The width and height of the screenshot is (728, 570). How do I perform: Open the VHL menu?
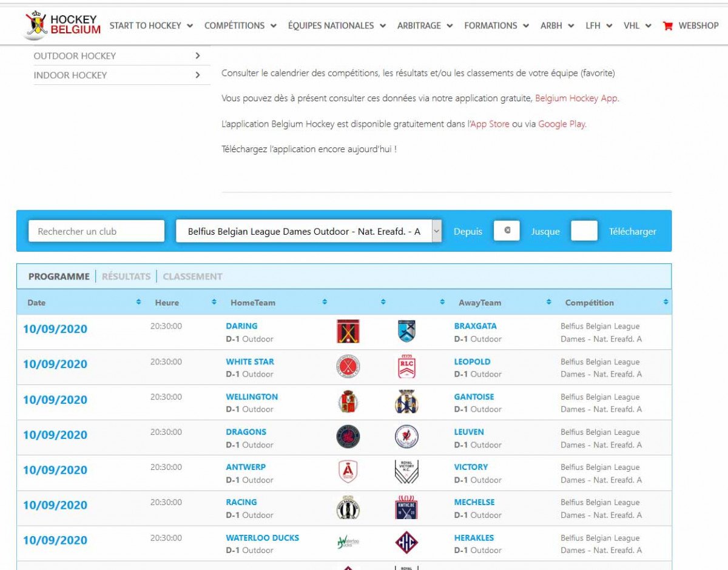click(x=638, y=25)
